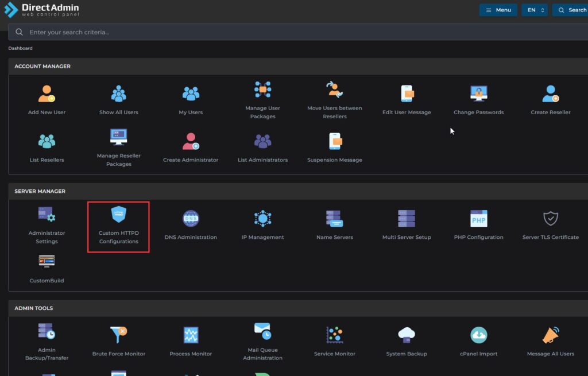The image size is (588, 376).
Task: Select the Manage User Packages icon
Action: point(262,91)
